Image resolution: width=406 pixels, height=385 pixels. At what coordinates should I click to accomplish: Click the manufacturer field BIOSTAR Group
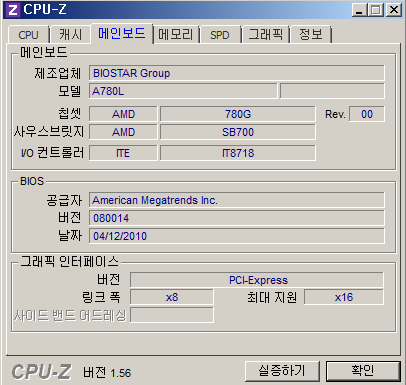coord(237,73)
